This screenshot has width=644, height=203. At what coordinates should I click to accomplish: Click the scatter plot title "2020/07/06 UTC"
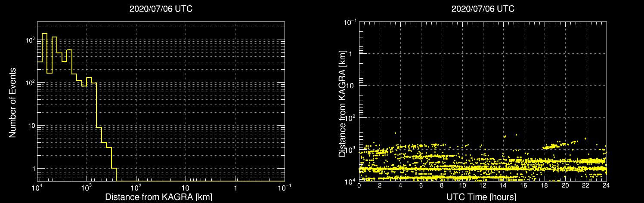[x=483, y=9]
